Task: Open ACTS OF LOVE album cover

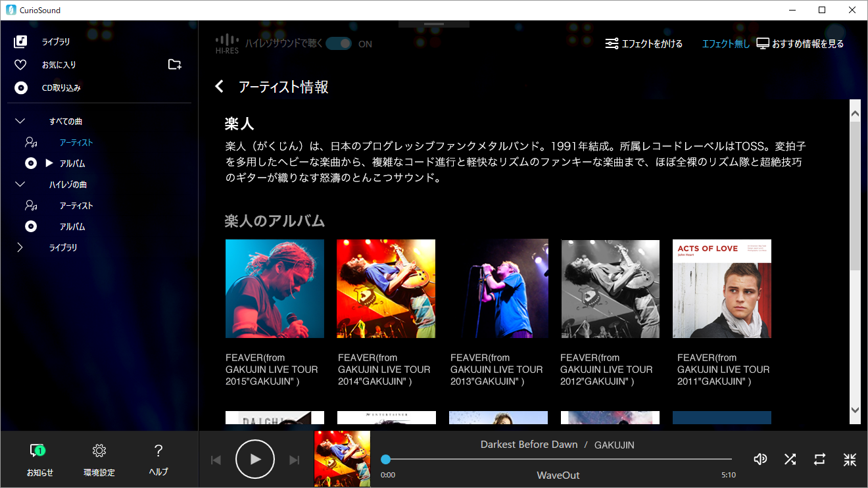Action: pos(722,289)
